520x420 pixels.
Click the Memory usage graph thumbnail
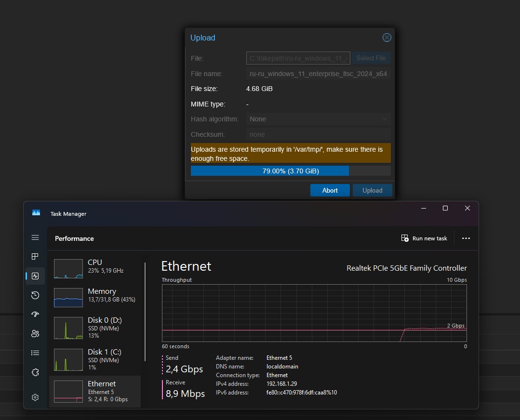click(68, 298)
